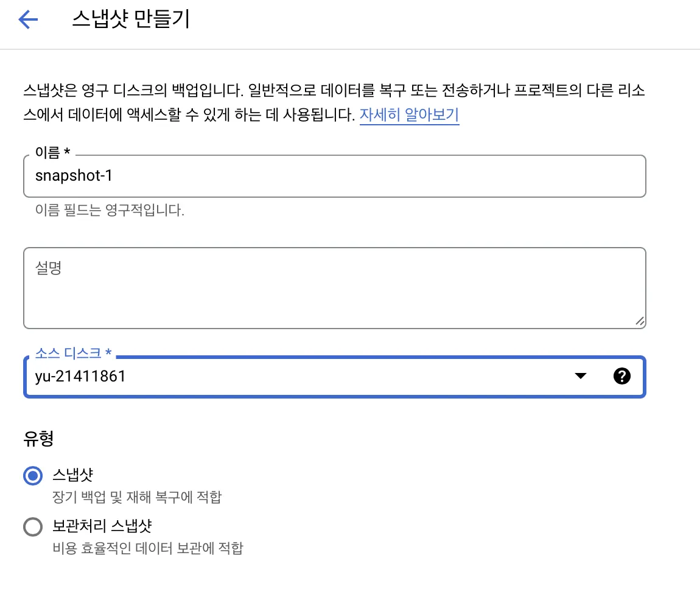Open the yu-21411861 source disk combo box
The height and width of the screenshot is (606, 700).
click(292, 377)
